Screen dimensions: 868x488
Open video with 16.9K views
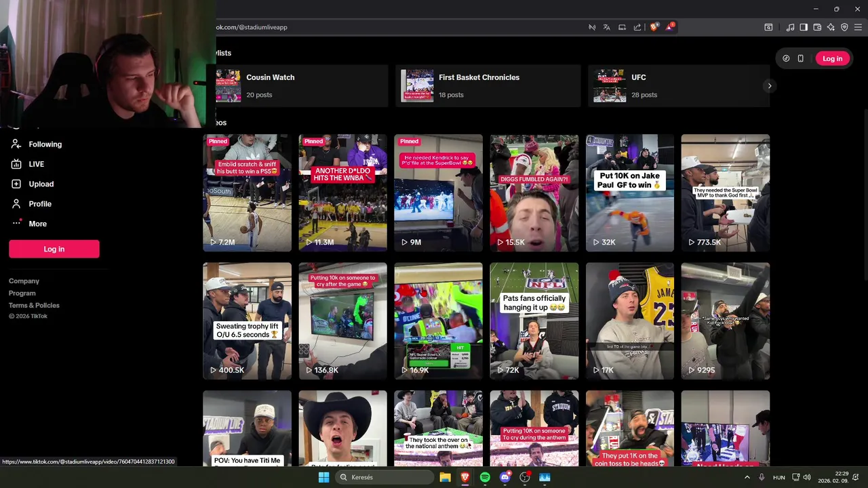[438, 321]
